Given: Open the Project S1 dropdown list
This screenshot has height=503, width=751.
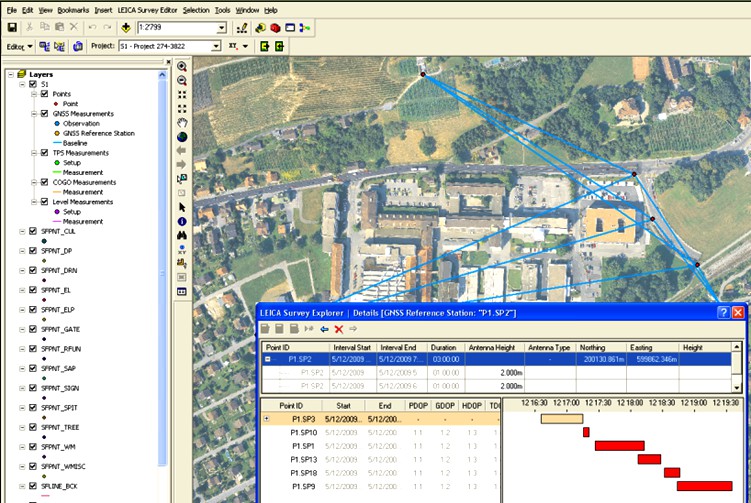Looking at the screenshot, I should 216,46.
